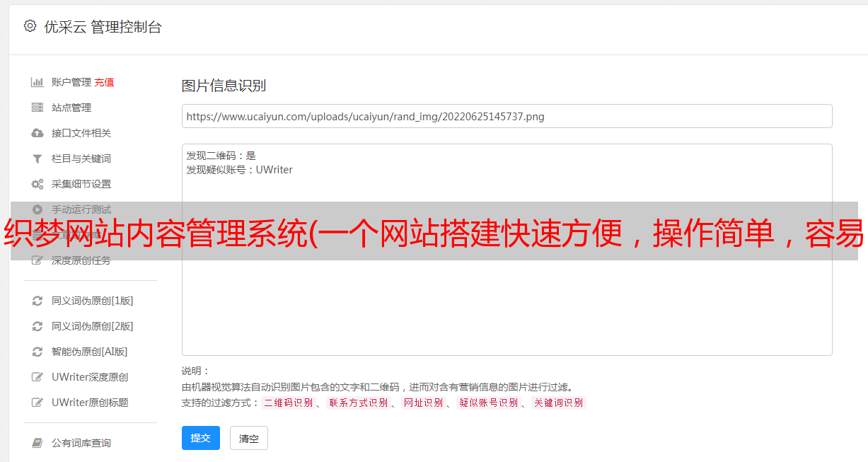
Task: Click the 联系方式识别 tag
Action: [x=358, y=403]
